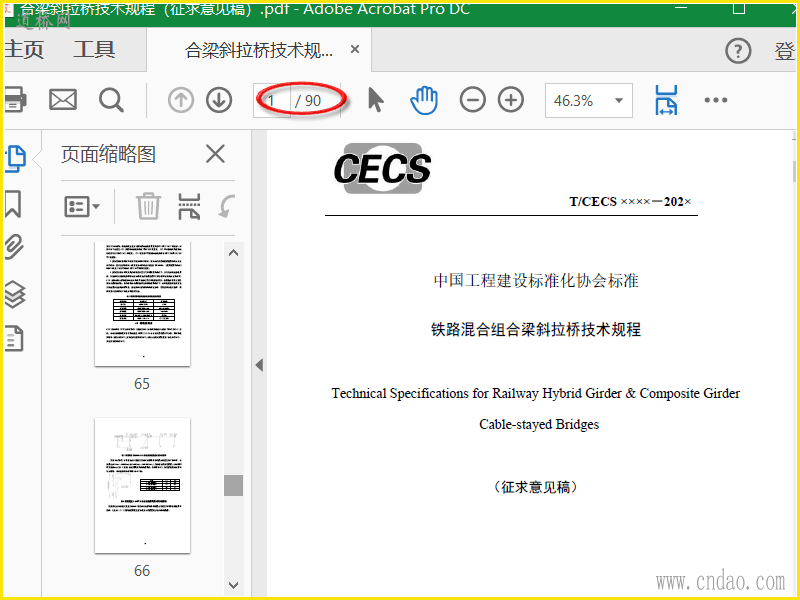Open the document panel icon below Layers

pyautogui.click(x=14, y=338)
